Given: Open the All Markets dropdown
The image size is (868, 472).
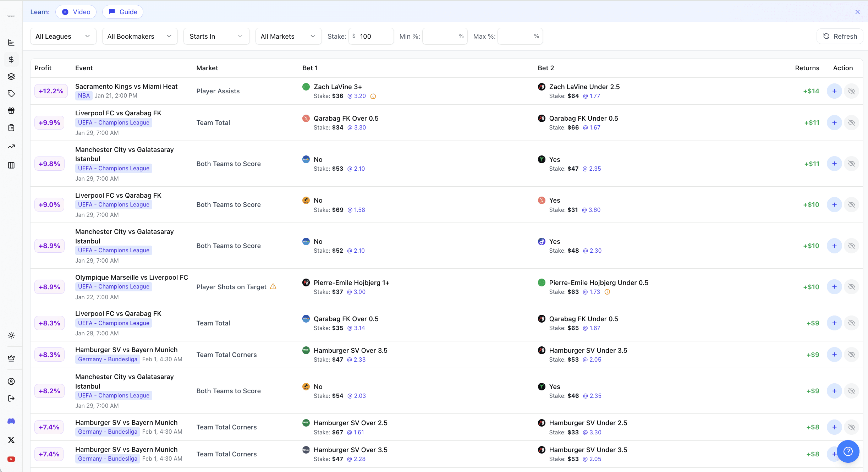Looking at the screenshot, I should (x=288, y=36).
